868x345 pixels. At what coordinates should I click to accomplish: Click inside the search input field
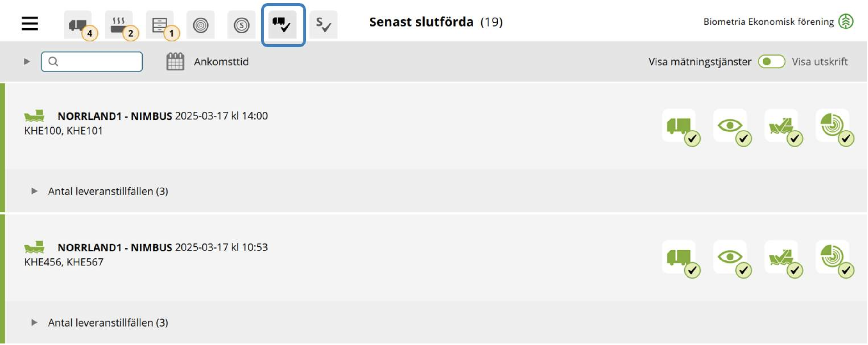[x=92, y=62]
